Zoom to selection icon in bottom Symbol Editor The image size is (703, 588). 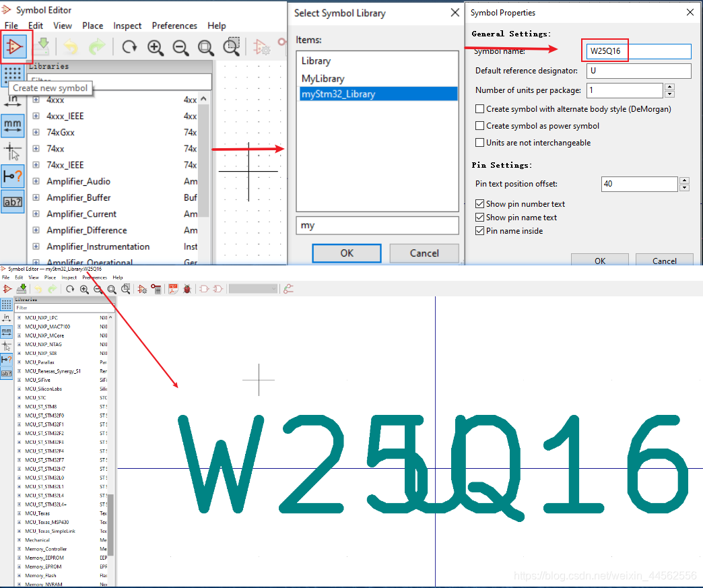(126, 289)
